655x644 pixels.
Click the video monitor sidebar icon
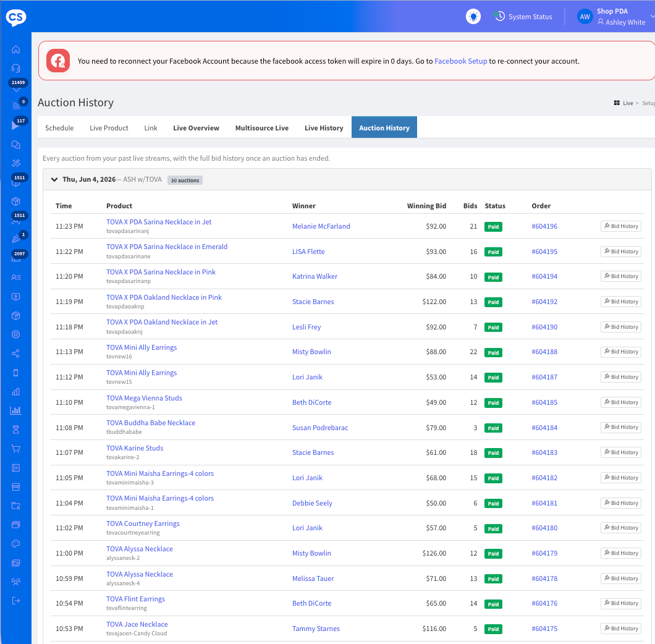(16, 297)
